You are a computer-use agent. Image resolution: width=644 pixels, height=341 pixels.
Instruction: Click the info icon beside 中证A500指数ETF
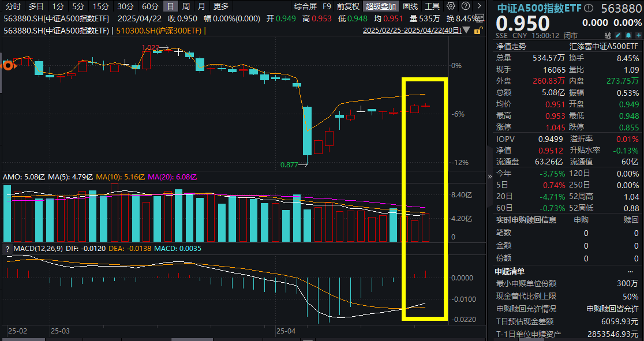(588, 9)
